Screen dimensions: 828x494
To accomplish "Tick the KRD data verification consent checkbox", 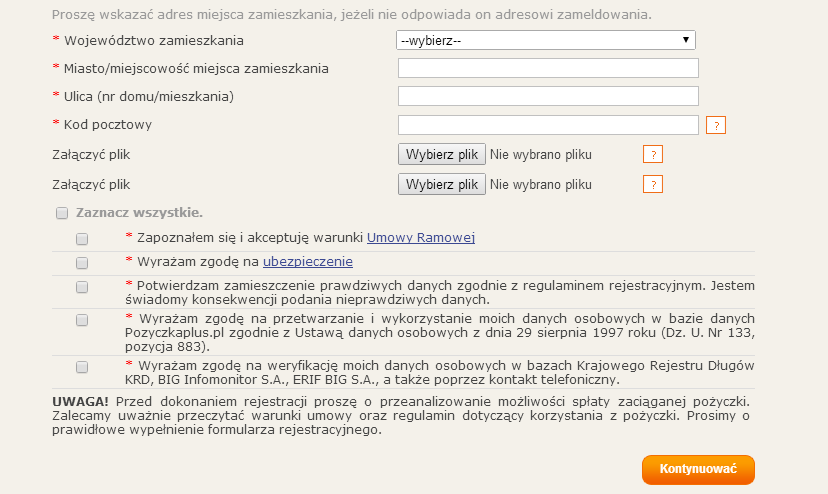I will [x=82, y=367].
